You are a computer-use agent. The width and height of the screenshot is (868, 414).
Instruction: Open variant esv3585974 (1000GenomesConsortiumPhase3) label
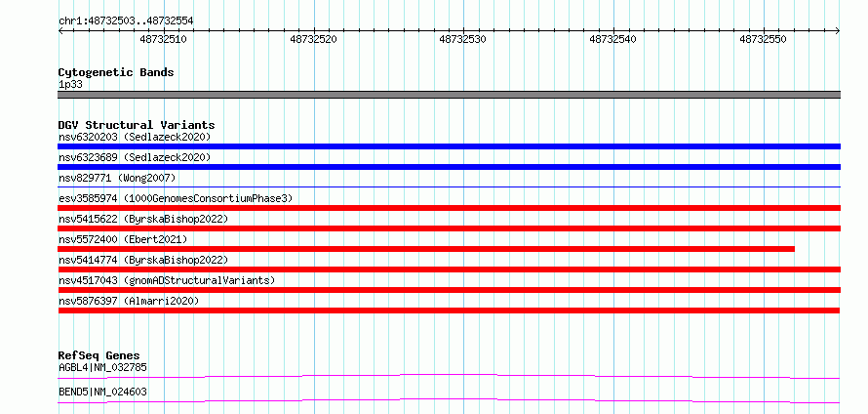click(176, 198)
